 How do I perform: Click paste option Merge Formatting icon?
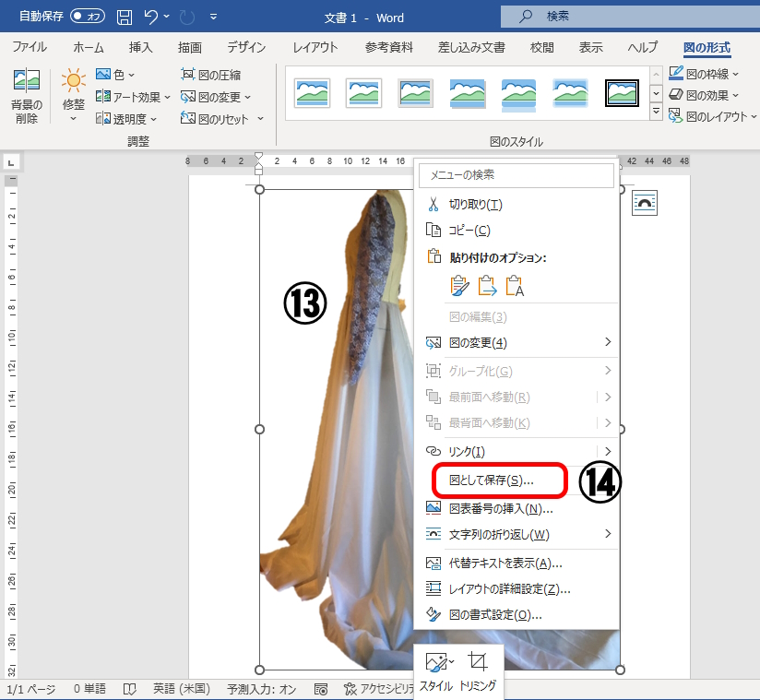pyautogui.click(x=487, y=286)
